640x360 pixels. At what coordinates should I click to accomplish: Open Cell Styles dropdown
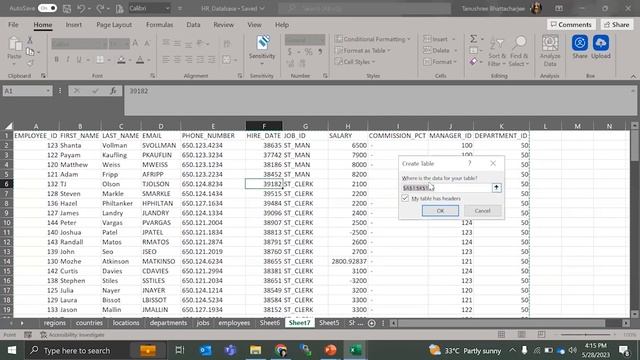pos(355,62)
